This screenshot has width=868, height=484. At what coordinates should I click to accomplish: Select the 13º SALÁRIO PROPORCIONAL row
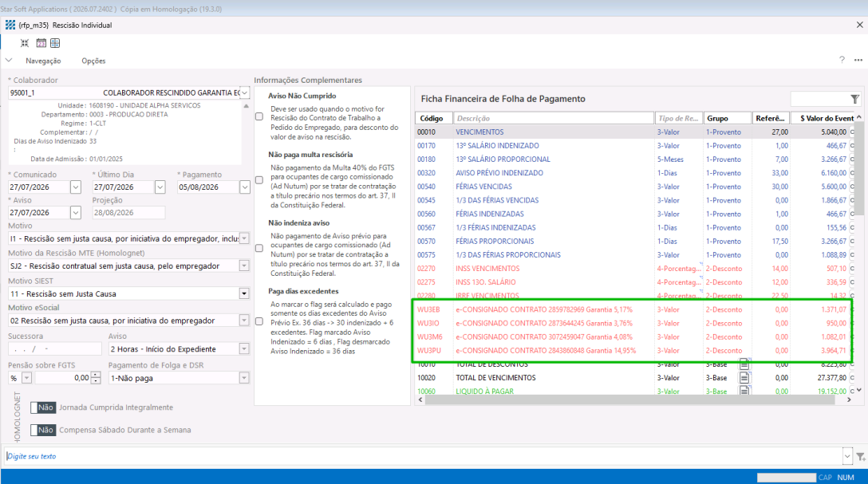pos(635,159)
